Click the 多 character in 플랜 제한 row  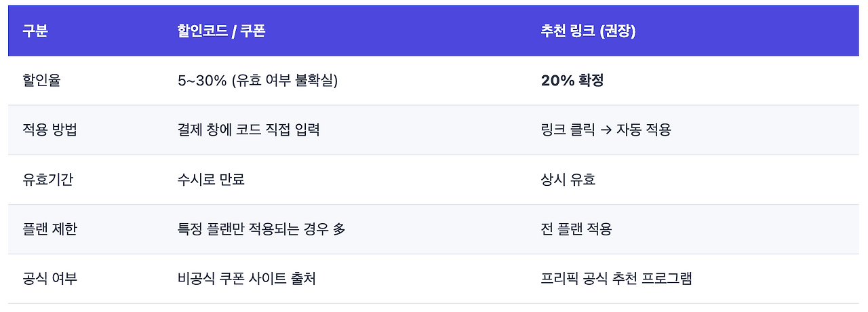339,229
